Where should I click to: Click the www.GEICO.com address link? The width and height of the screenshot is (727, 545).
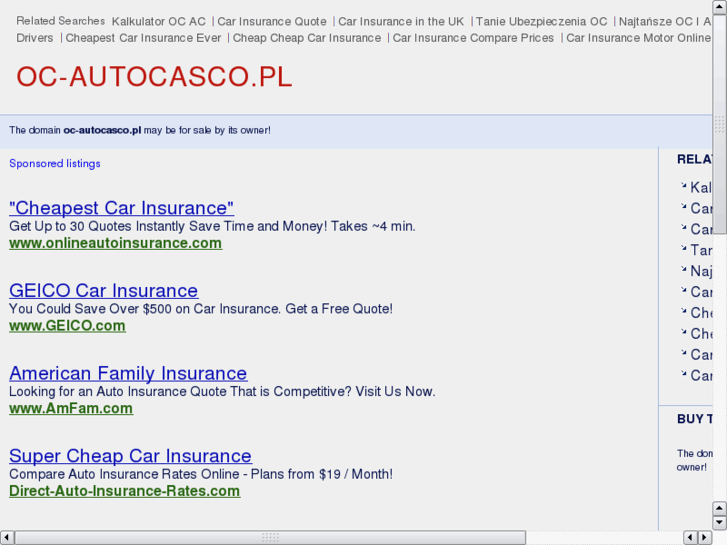pyautogui.click(x=67, y=326)
